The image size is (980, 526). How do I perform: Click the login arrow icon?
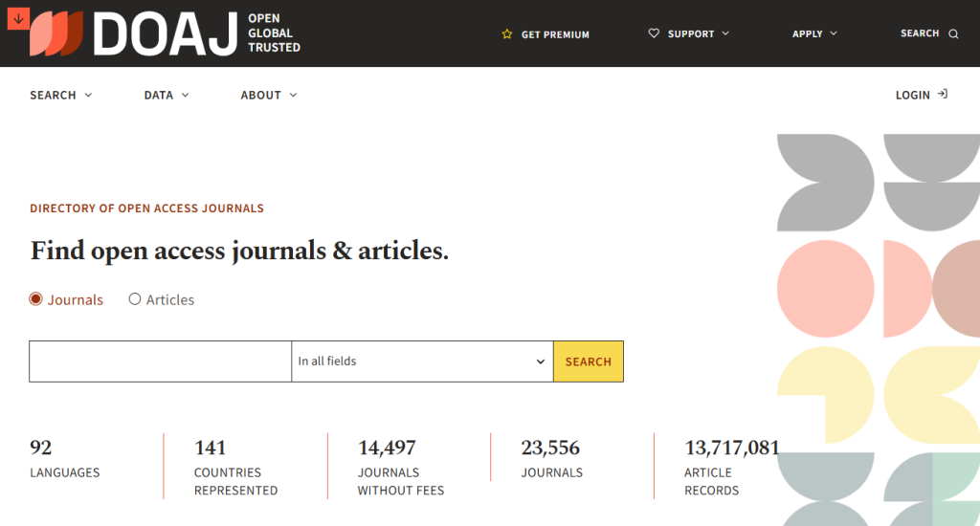click(943, 95)
